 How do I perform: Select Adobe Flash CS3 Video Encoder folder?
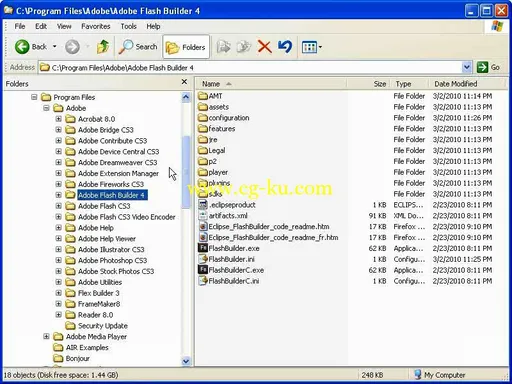[126, 217]
